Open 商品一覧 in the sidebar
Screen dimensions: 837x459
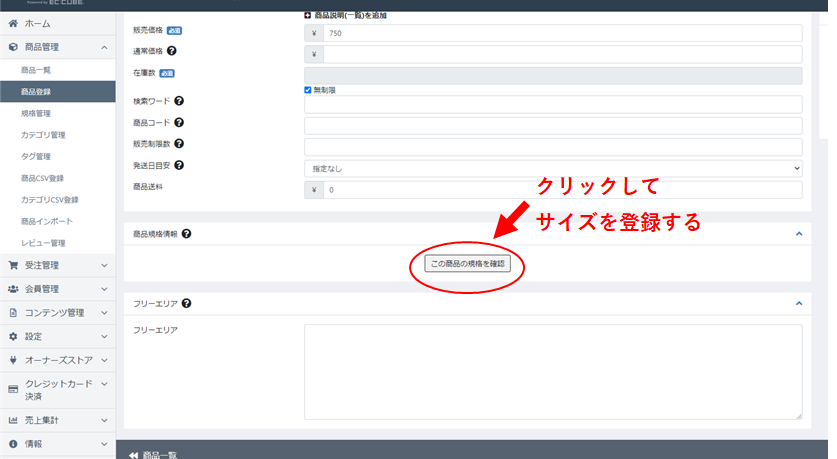pyautogui.click(x=36, y=70)
